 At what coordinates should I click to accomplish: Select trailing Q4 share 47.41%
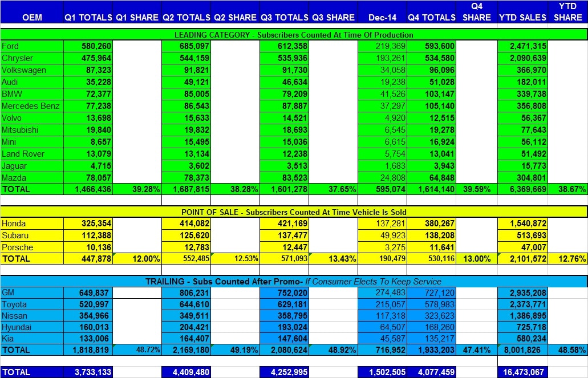[477, 350]
